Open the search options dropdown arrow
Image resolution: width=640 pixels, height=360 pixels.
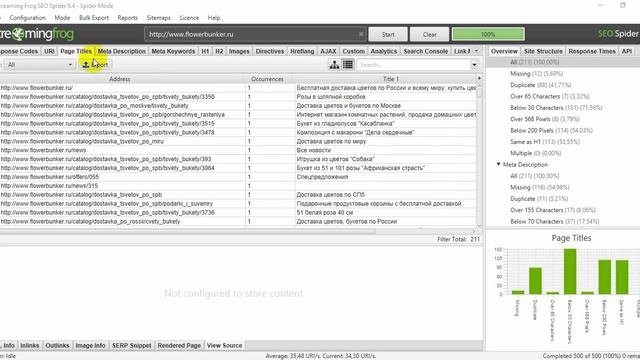pos(474,65)
